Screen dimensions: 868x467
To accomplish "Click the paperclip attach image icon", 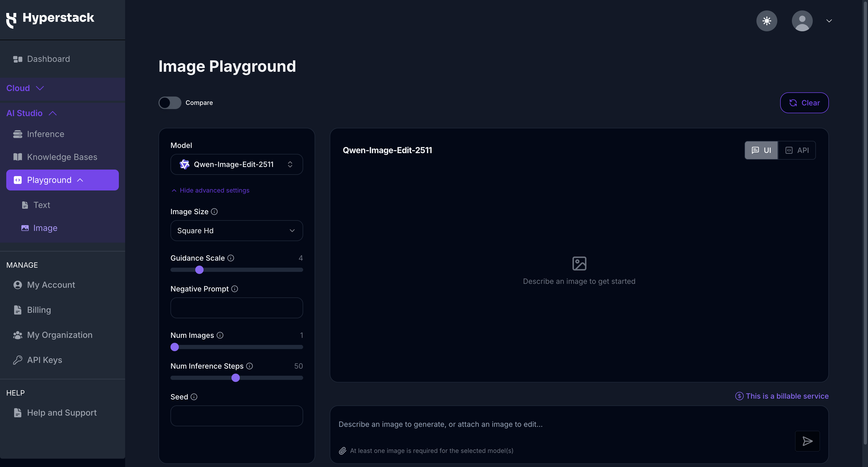I will (x=342, y=451).
